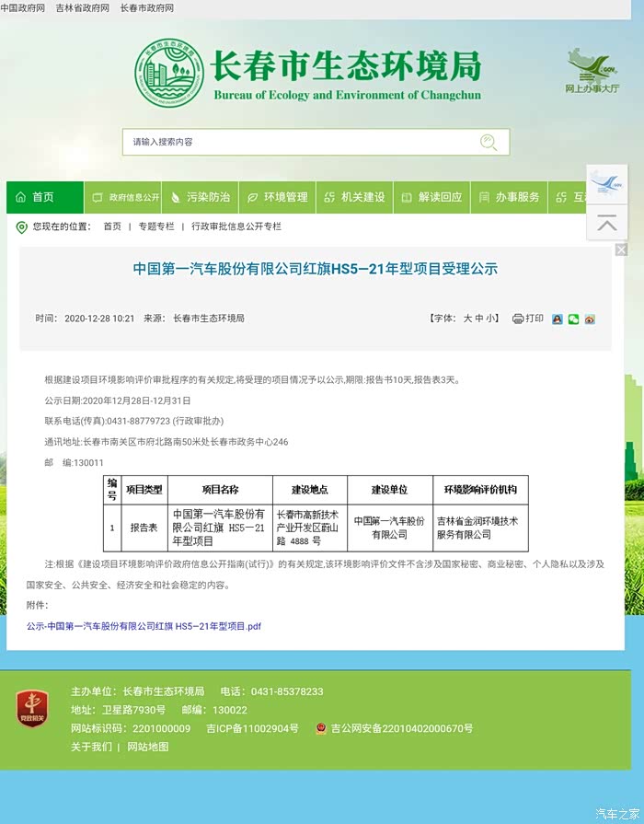644x824 pixels.
Task: Go to 专题专栏 in breadcrumb
Action: click(x=156, y=226)
